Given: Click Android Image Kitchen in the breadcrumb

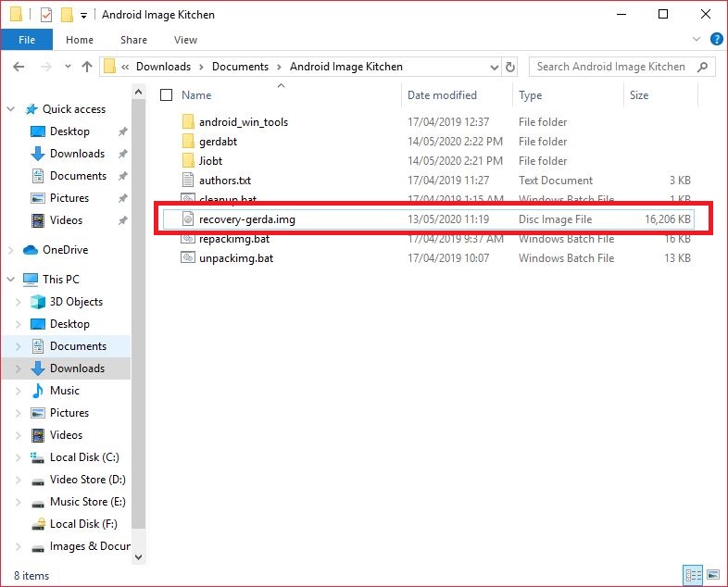Looking at the screenshot, I should coord(345,67).
